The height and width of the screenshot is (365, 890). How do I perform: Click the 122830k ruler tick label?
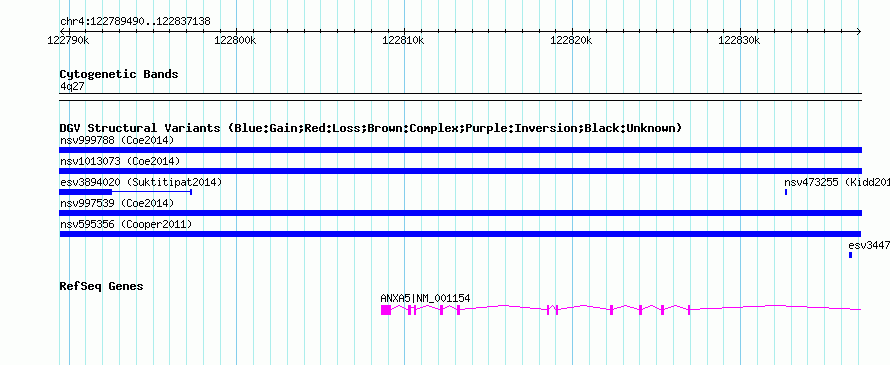739,40
